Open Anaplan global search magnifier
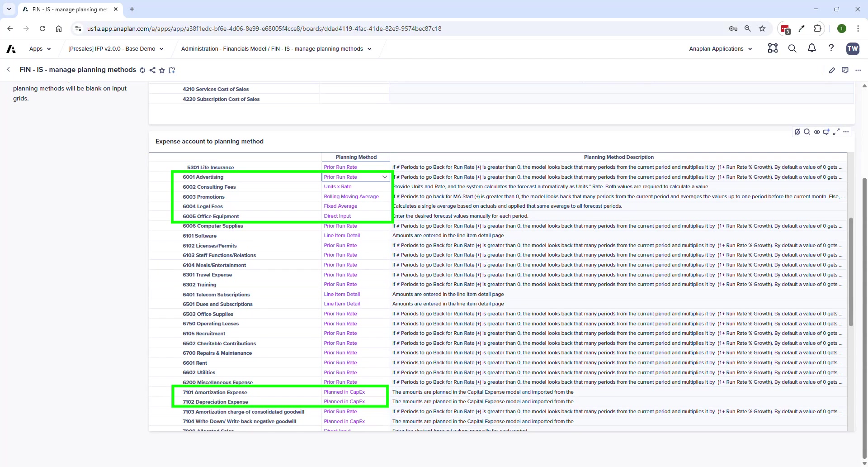Screen dimensions: 868x467 point(793,48)
